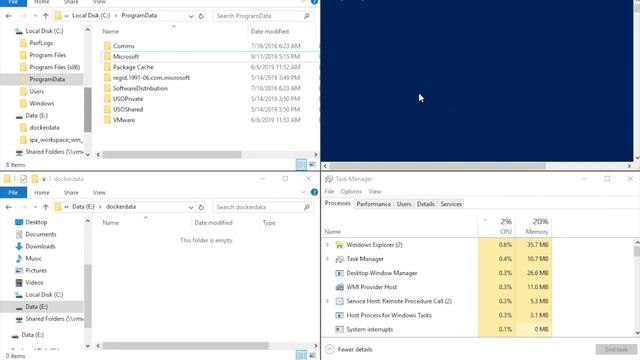Click WMI Provider Host process icon
The width and height of the screenshot is (640, 360).
coord(339,287)
